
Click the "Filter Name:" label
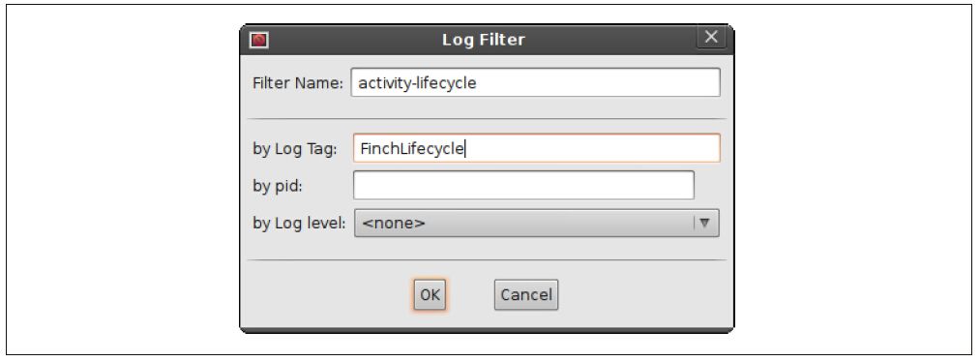pos(298,82)
